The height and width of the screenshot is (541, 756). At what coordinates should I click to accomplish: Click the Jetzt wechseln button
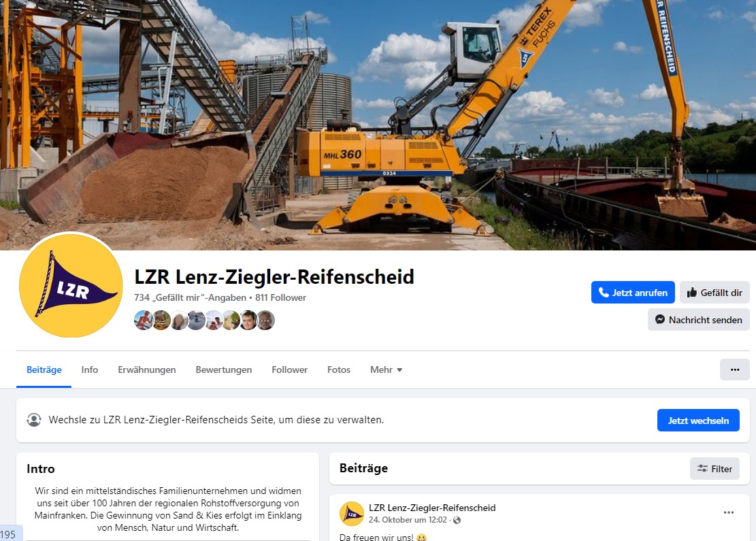point(698,420)
